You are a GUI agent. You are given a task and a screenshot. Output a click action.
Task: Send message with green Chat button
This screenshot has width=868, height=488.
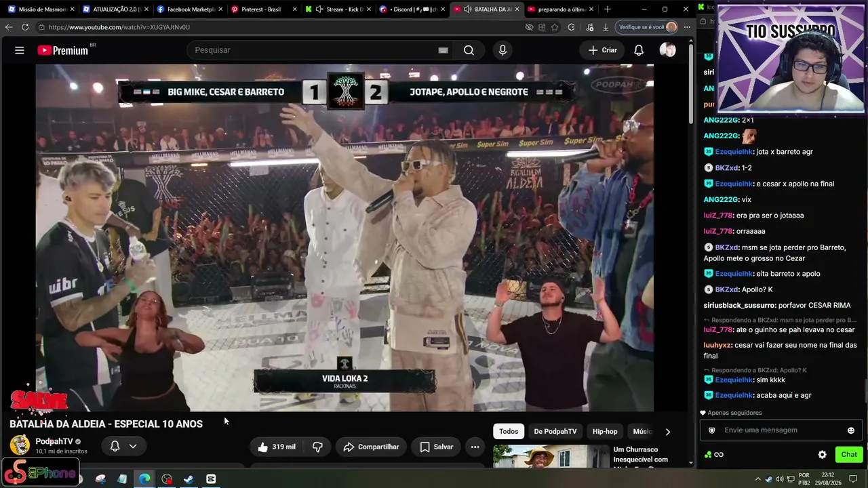click(849, 455)
